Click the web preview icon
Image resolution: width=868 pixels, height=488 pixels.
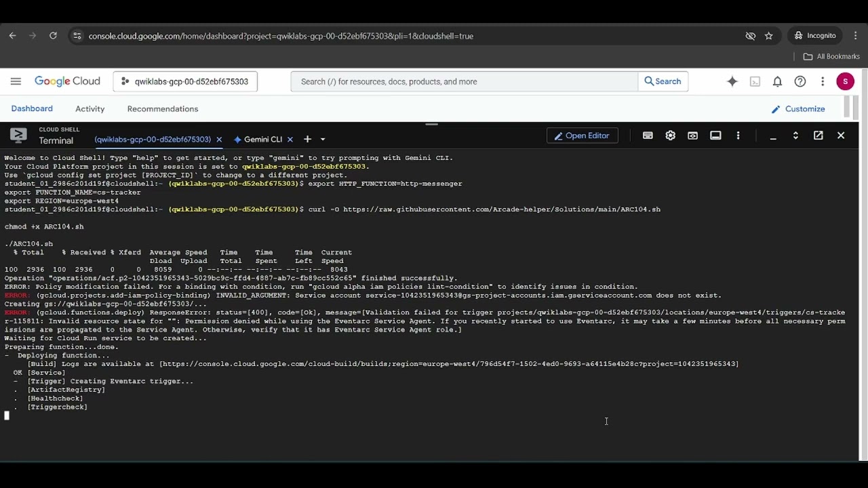point(692,136)
